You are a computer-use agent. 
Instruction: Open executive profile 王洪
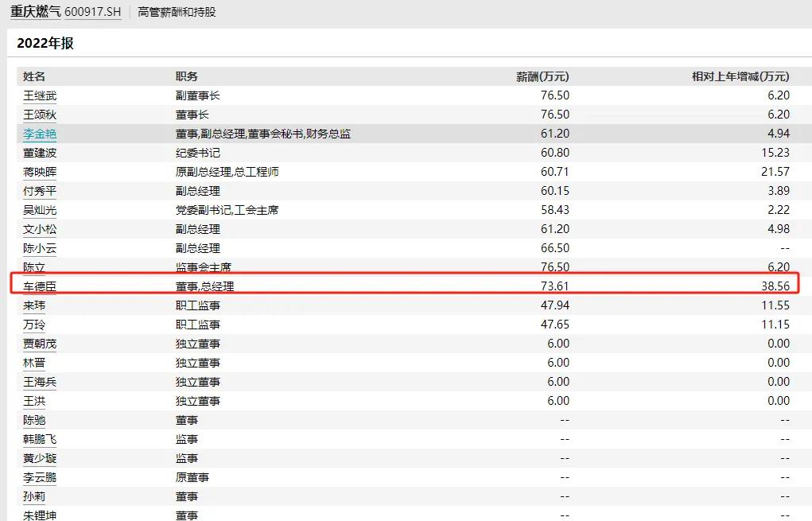tap(34, 402)
